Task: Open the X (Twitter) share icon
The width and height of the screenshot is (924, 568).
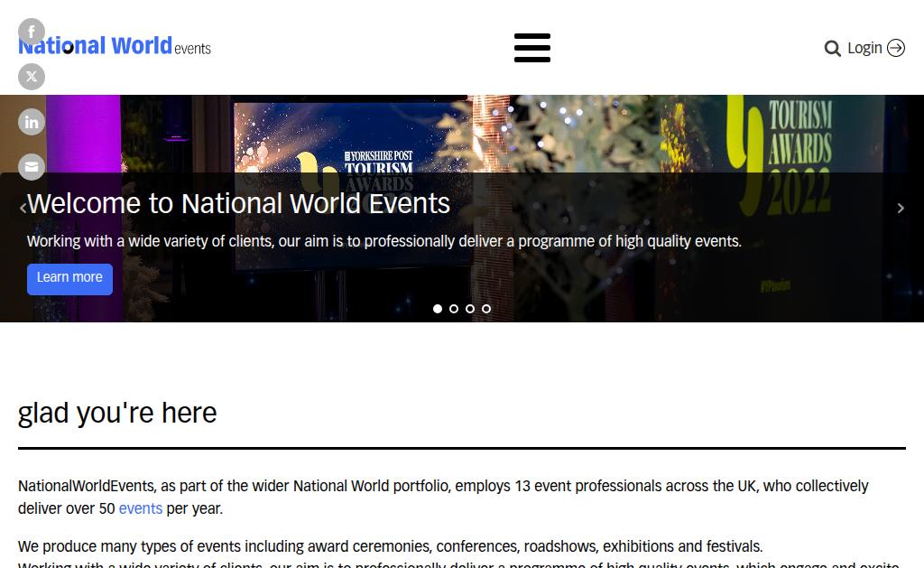Action: (x=32, y=77)
